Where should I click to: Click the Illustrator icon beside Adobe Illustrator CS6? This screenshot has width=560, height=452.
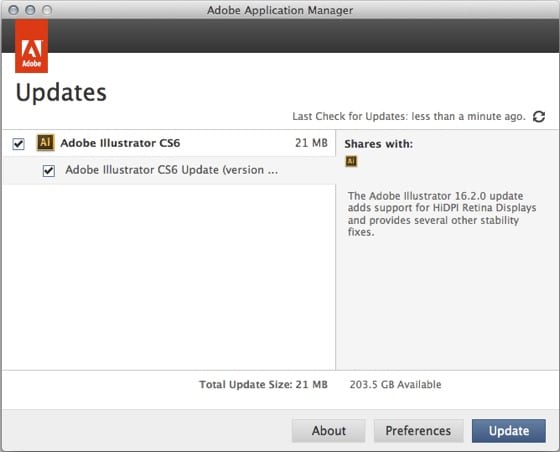coord(45,142)
